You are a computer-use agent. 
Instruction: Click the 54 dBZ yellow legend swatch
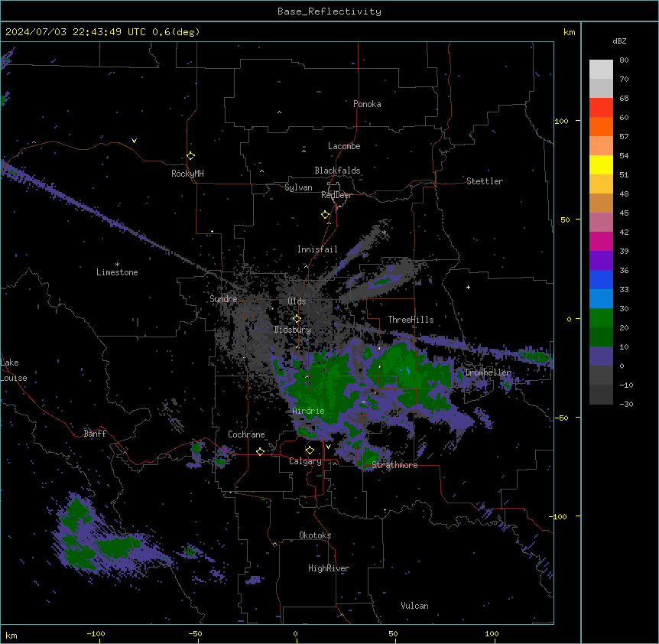pos(601,164)
